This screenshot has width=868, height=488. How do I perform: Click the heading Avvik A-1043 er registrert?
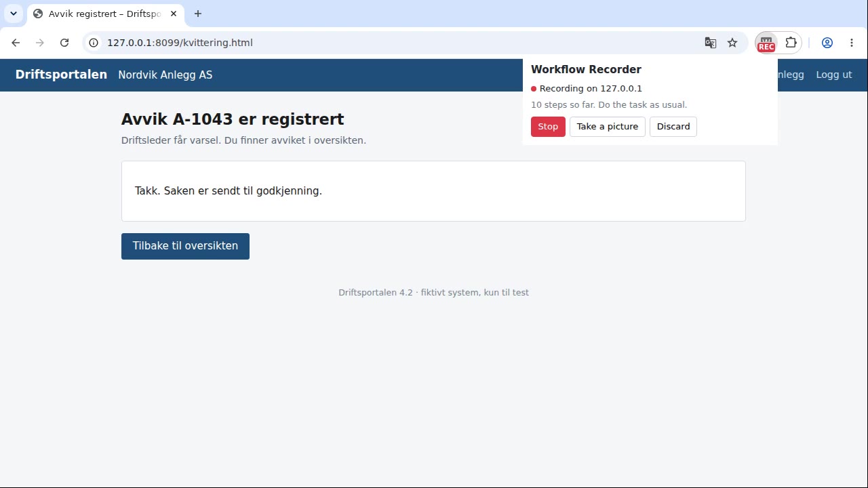[233, 119]
